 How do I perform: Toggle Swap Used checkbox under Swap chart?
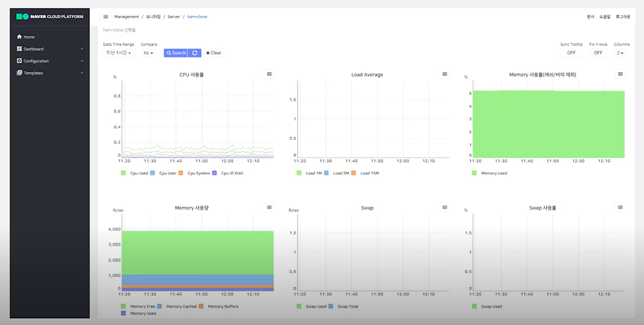coord(299,306)
